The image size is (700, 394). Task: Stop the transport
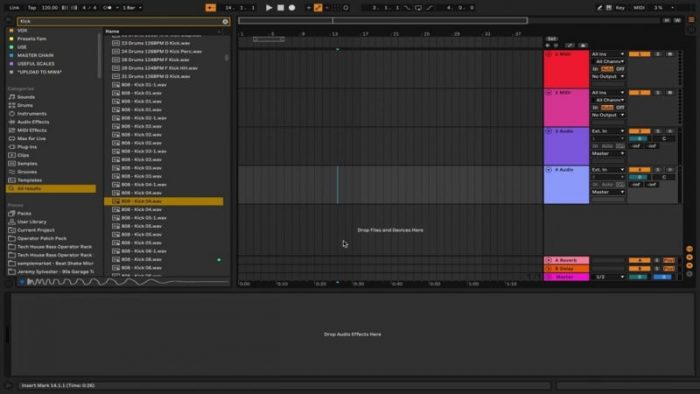pyautogui.click(x=280, y=8)
